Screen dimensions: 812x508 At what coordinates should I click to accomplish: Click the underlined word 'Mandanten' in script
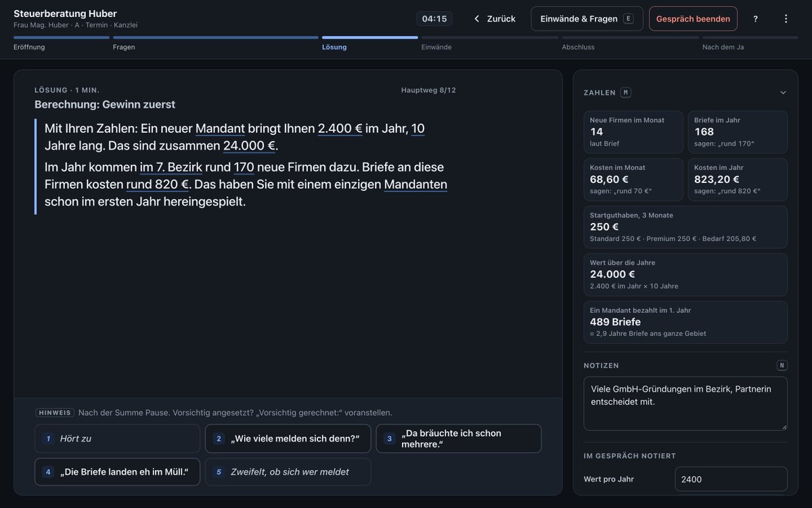click(x=415, y=184)
